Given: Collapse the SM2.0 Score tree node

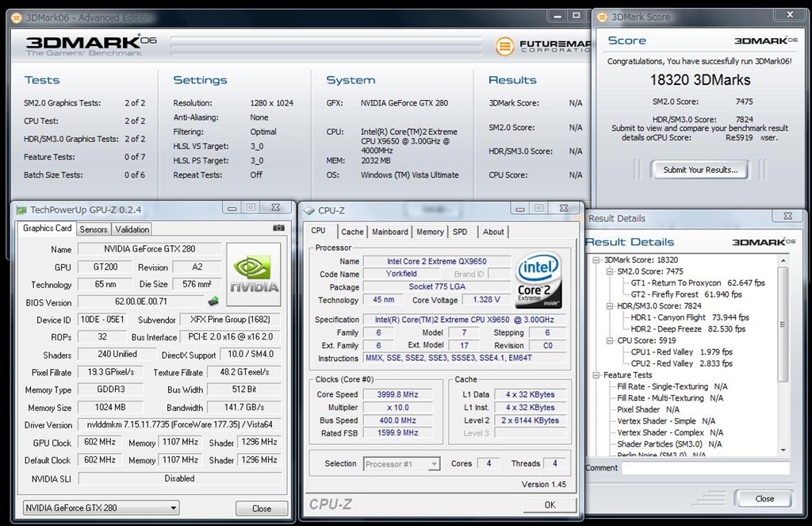Looking at the screenshot, I should pos(611,271).
